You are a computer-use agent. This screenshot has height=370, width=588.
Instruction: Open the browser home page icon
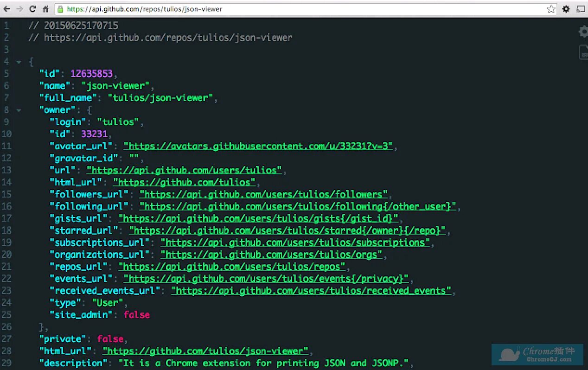pyautogui.click(x=45, y=9)
